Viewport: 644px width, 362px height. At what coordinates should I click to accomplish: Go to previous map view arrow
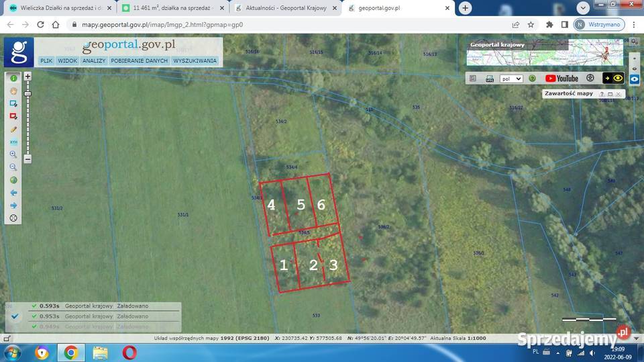tap(13, 193)
